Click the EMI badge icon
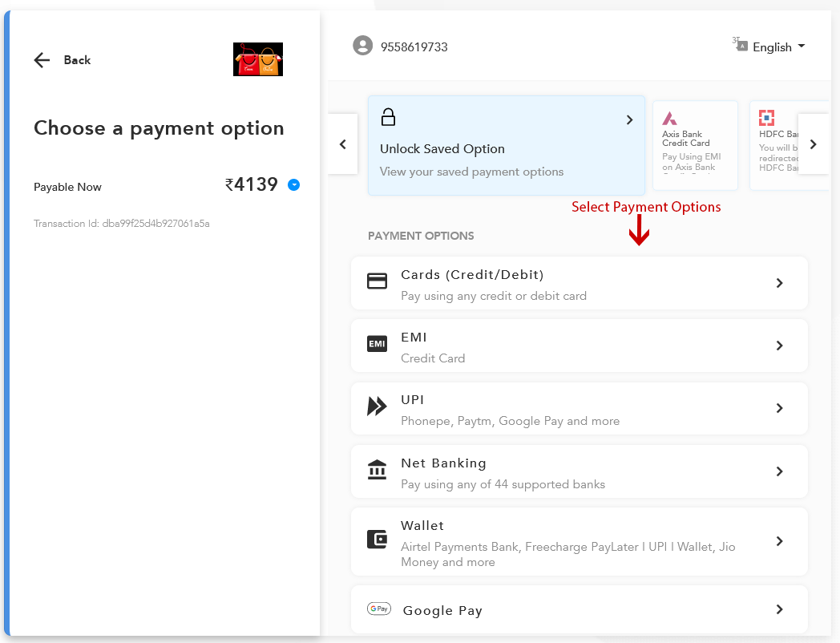Image resolution: width=840 pixels, height=643 pixels. 377,344
